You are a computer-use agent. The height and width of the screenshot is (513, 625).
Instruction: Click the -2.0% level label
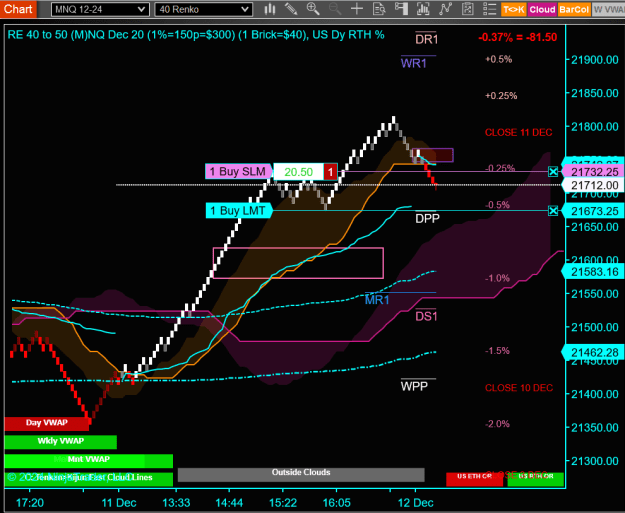coord(497,424)
